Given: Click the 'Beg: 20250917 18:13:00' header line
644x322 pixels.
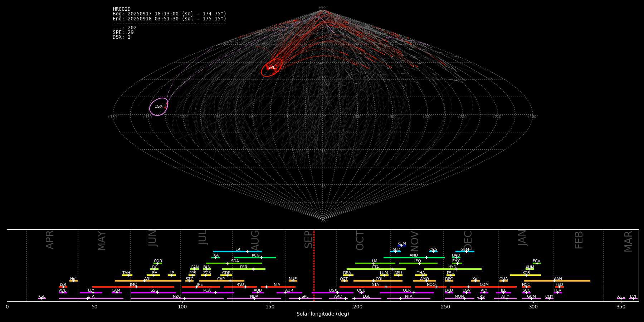Looking at the screenshot, I should click(x=170, y=14).
